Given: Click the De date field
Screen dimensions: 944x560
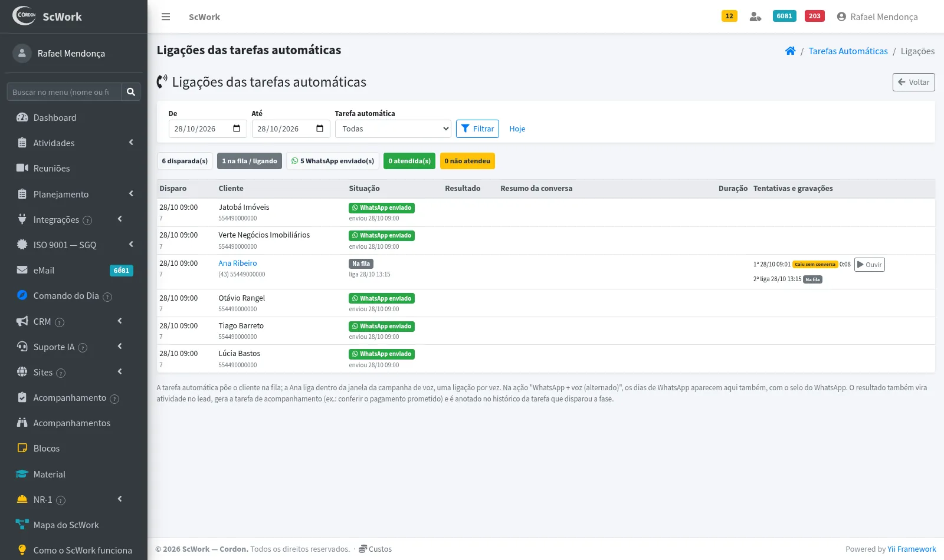Looking at the screenshot, I should coord(208,129).
